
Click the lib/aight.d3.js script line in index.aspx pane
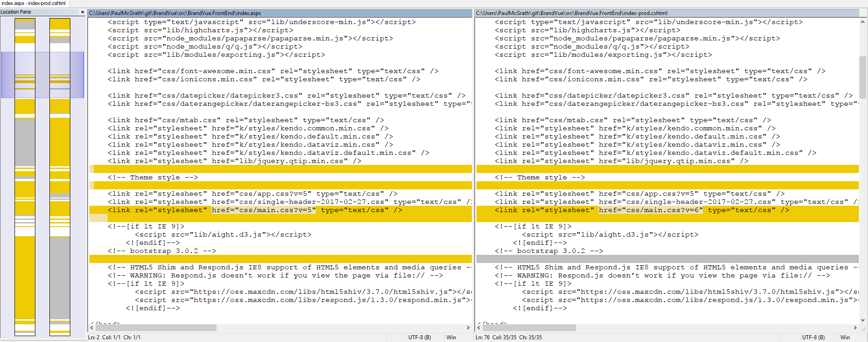coord(223,234)
